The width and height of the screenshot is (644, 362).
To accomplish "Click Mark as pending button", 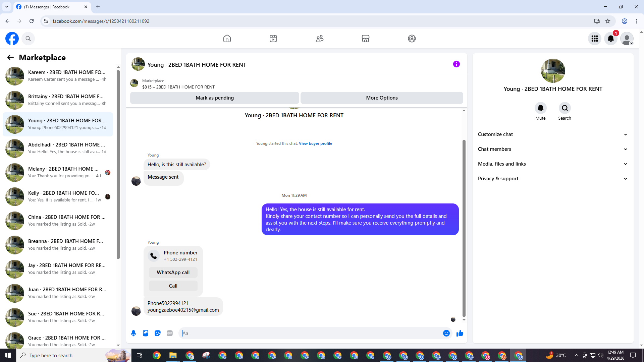I will (x=215, y=98).
